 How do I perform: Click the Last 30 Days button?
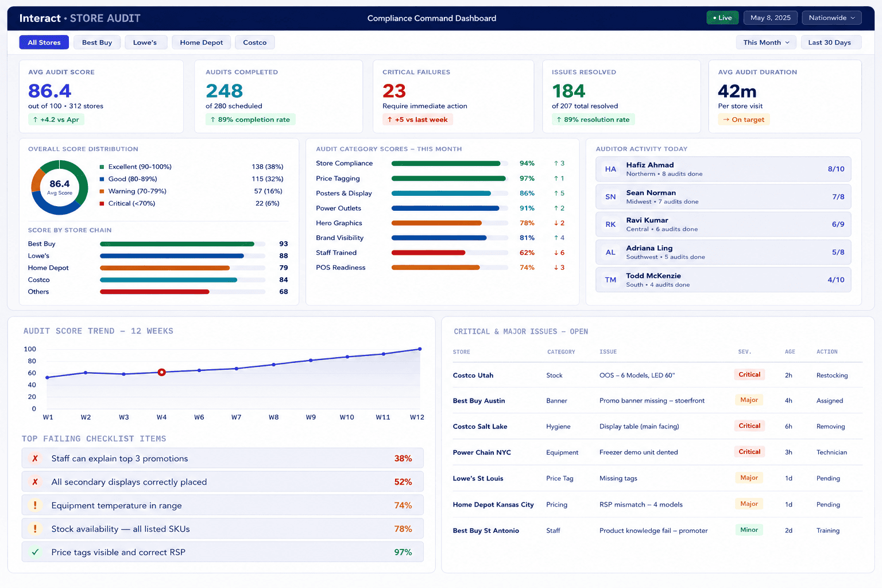tap(830, 42)
